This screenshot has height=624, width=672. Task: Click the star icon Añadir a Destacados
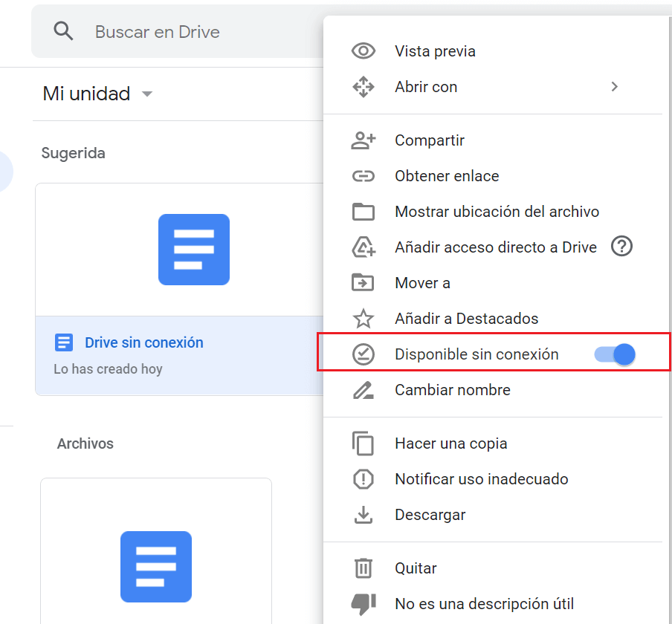363,319
